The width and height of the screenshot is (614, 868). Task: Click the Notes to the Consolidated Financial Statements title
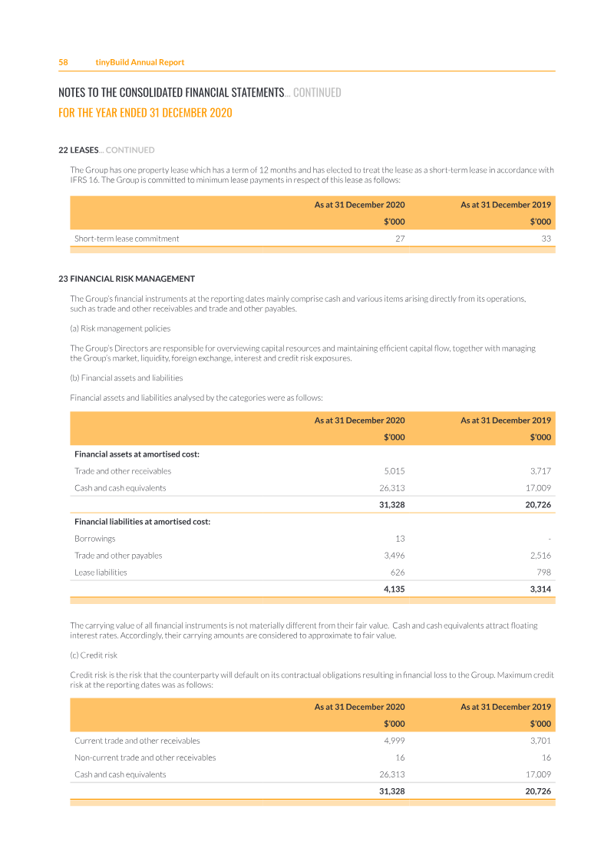[171, 92]
